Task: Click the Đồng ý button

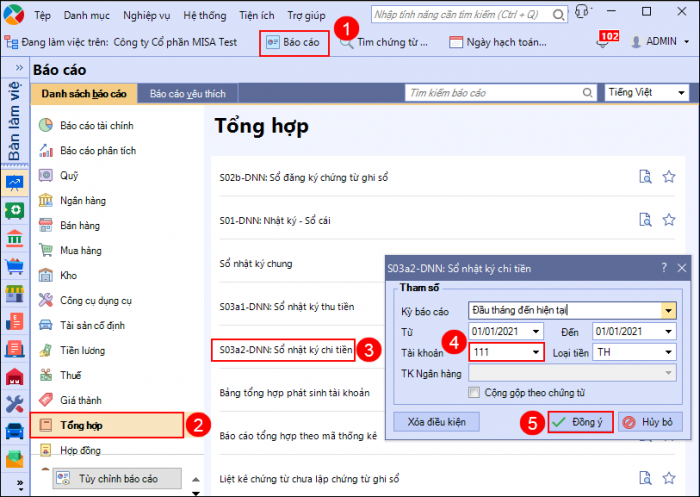Action: point(580,422)
